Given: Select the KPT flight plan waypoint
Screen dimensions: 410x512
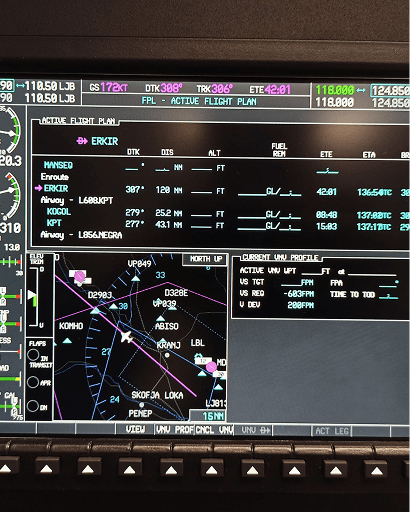Looking at the screenshot, I should pos(54,223).
